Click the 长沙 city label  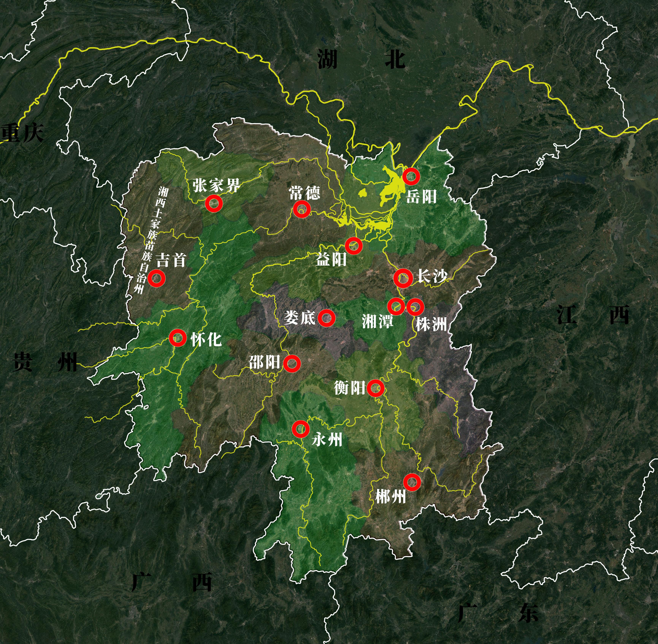(x=432, y=276)
